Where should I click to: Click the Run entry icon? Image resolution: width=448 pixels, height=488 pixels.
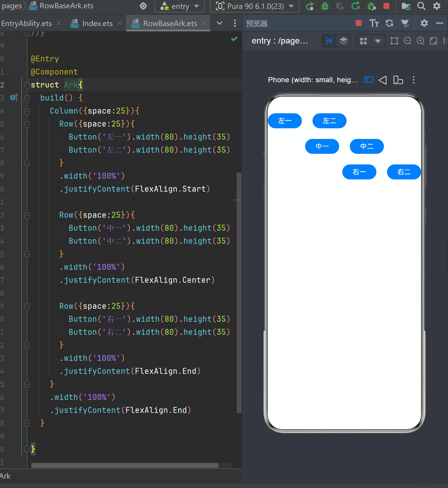click(310, 6)
